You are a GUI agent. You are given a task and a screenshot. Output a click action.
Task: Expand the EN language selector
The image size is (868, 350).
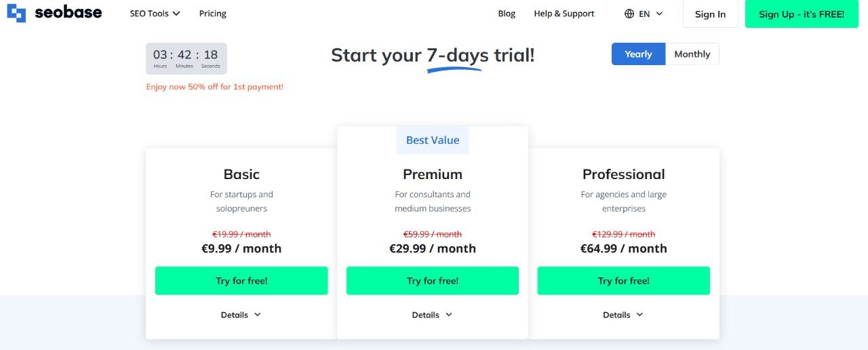coord(644,14)
